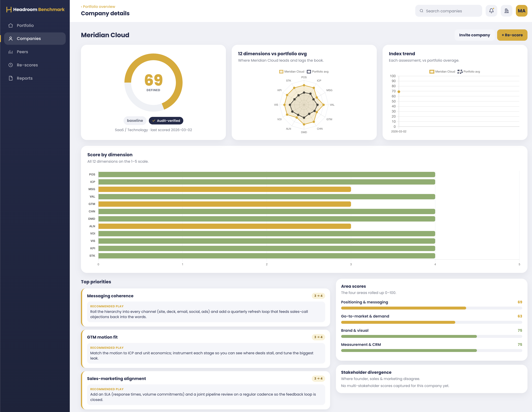
Task: Click the + Re-score button
Action: (x=512, y=35)
